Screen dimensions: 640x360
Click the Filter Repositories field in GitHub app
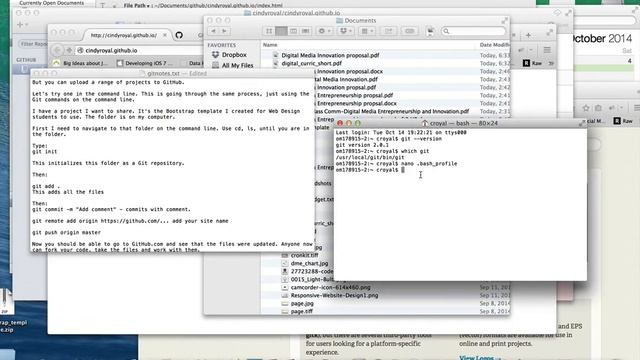tap(33, 44)
